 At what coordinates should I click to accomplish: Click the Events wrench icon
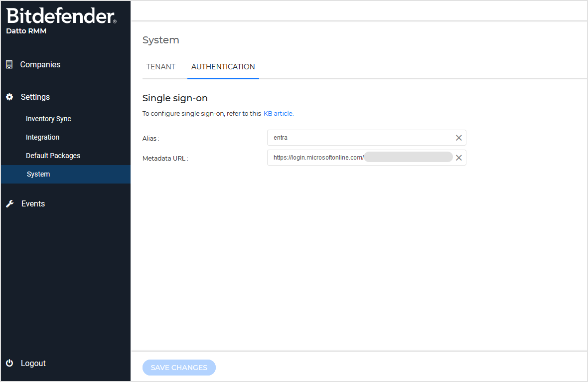point(9,203)
